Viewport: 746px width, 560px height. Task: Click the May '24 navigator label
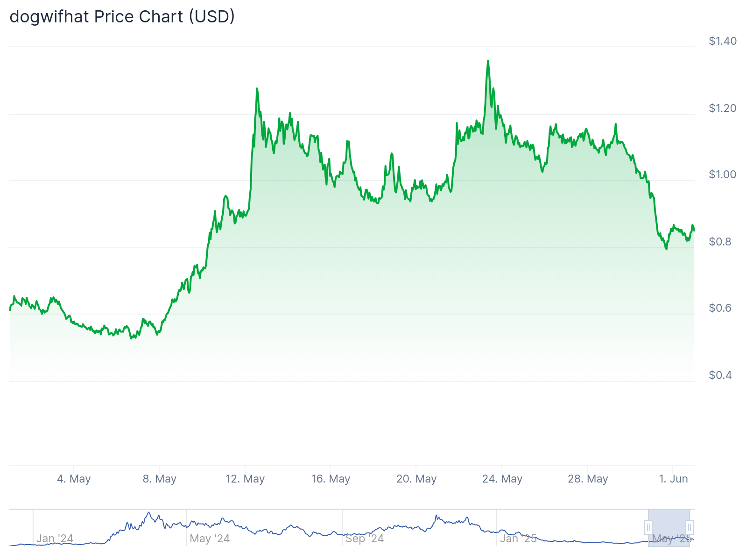click(x=210, y=539)
